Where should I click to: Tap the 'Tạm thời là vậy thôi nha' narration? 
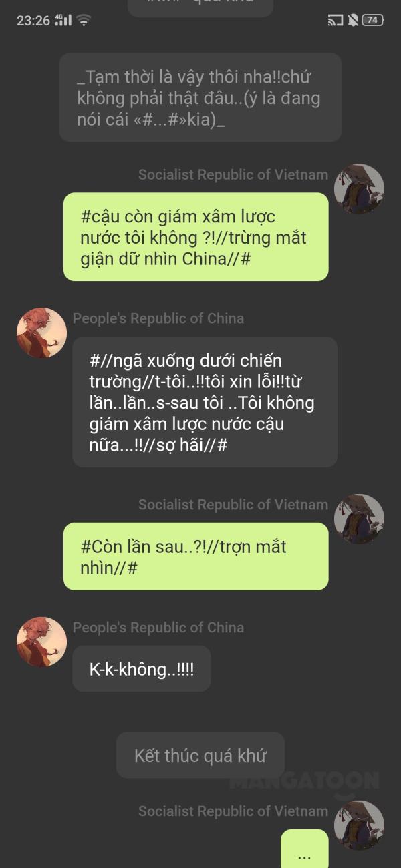(x=200, y=97)
